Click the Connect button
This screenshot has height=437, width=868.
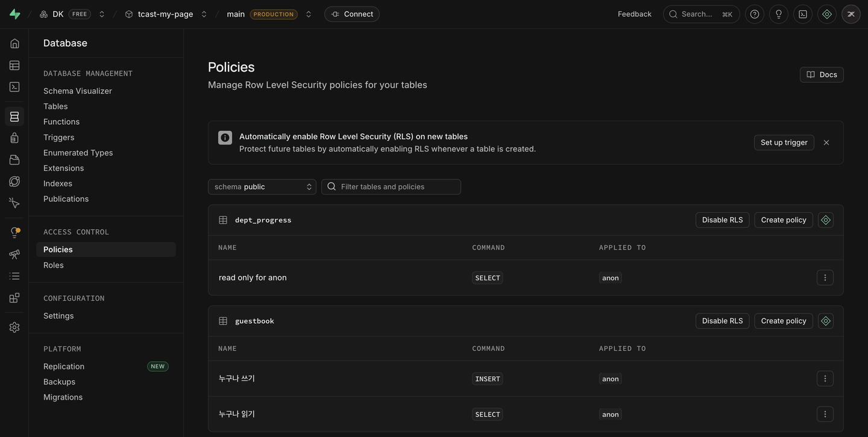[x=352, y=14]
